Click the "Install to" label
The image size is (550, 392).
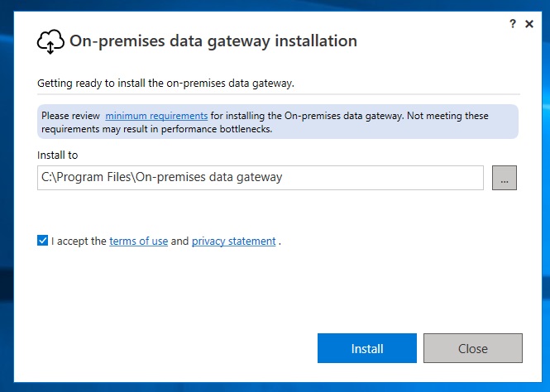pyautogui.click(x=58, y=155)
